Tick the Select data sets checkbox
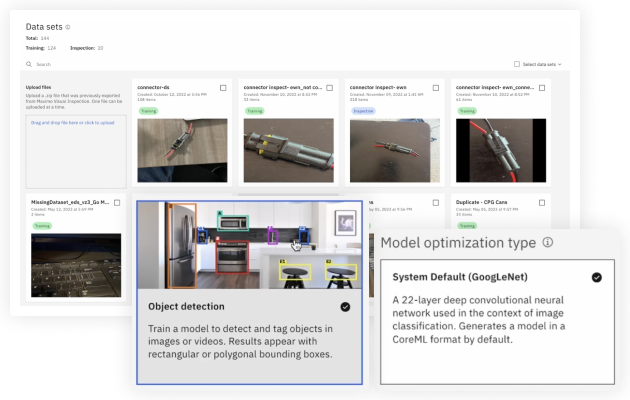Screen dimensions: 630x400 (517, 64)
